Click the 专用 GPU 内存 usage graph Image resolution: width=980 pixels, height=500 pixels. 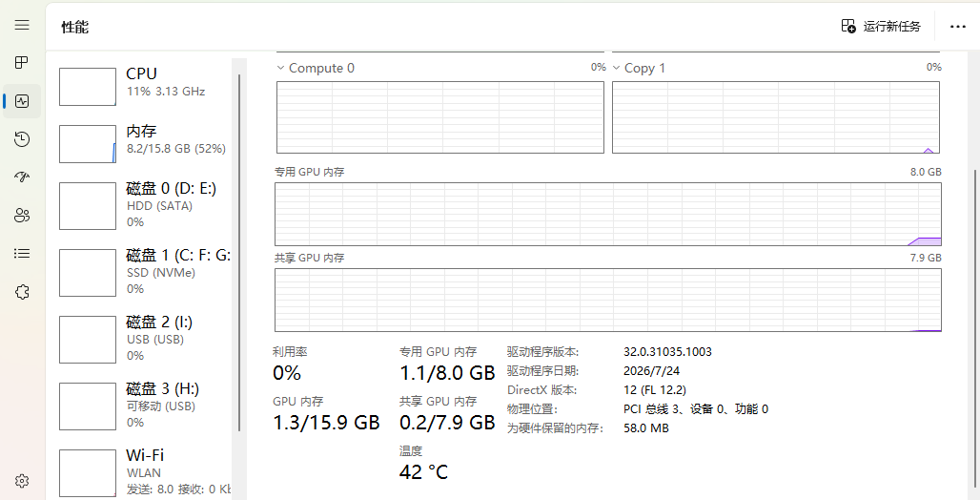(x=608, y=214)
